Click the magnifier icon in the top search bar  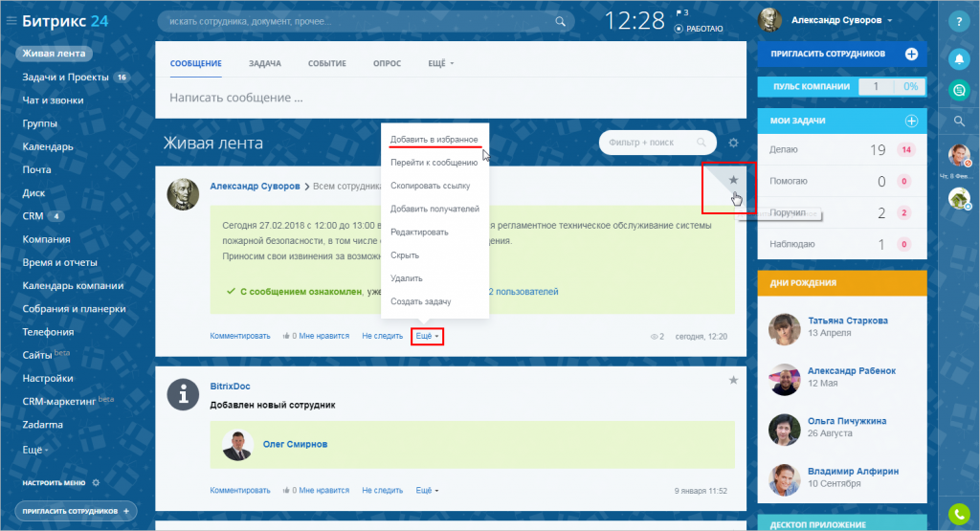[560, 21]
